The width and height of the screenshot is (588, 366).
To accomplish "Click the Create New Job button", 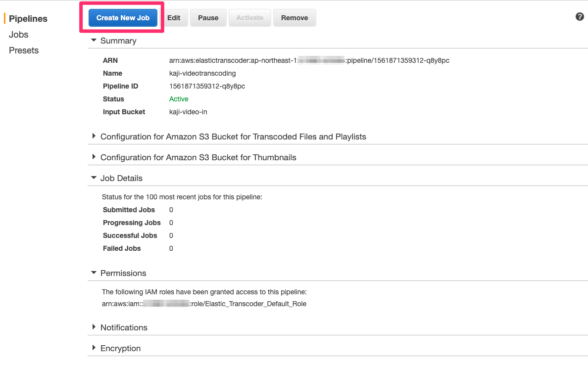I will coord(123,18).
